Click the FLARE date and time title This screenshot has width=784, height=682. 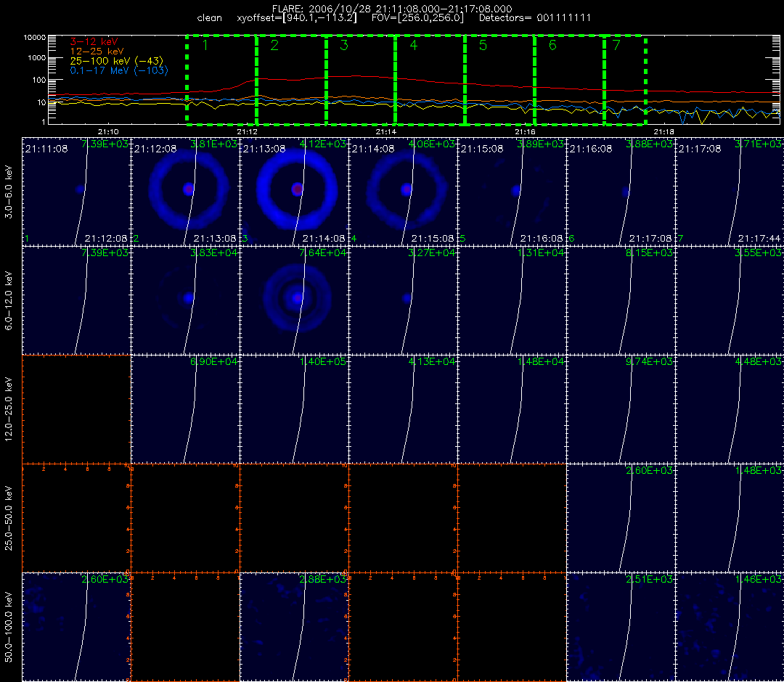[391, 9]
